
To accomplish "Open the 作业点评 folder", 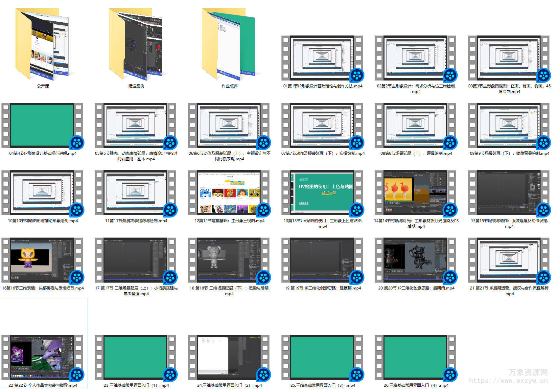I will pos(229,44).
